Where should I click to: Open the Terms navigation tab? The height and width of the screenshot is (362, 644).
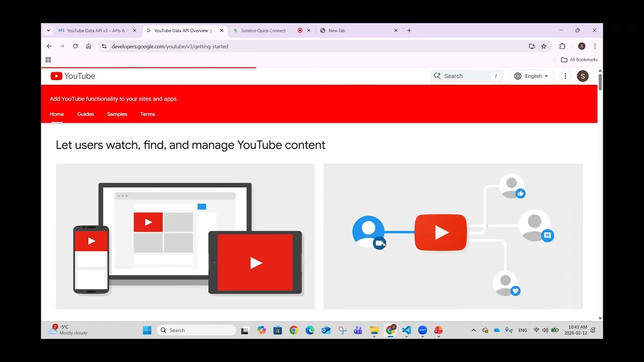pos(147,114)
